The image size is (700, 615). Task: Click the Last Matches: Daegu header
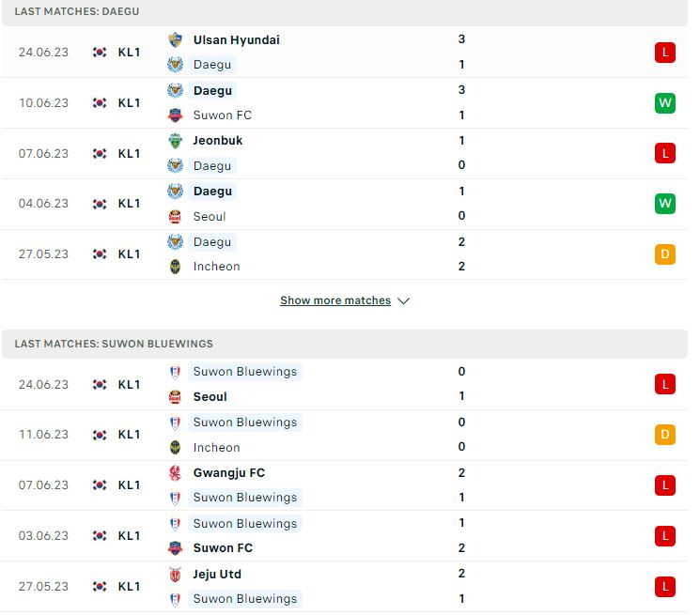point(77,11)
